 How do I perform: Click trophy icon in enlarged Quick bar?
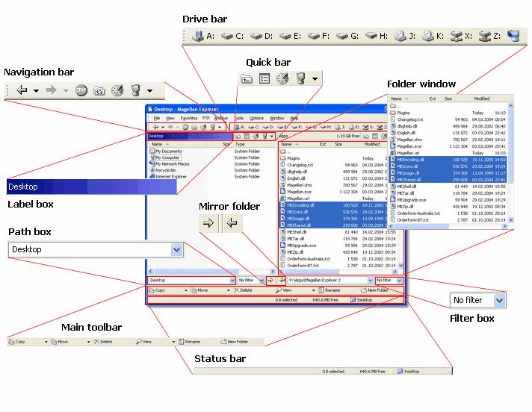(x=300, y=78)
